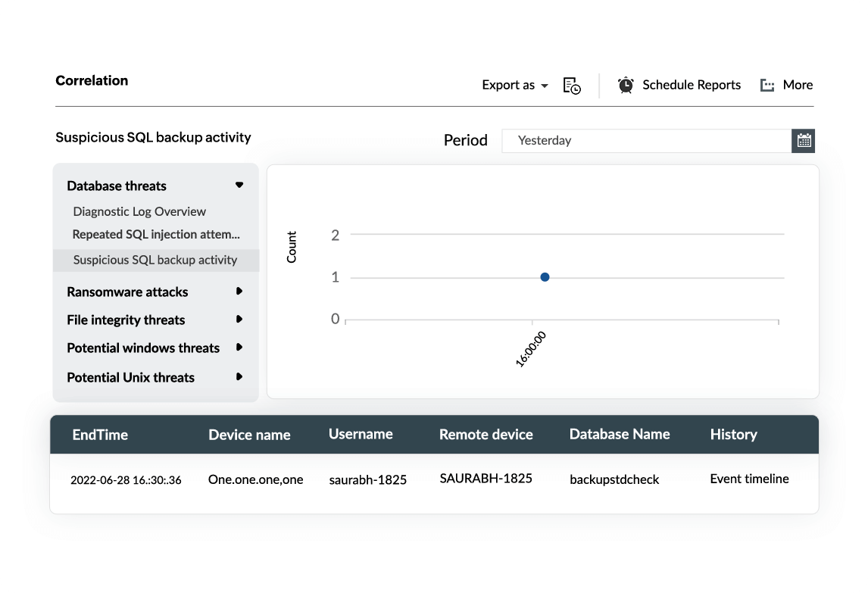Click the alarm clock Schedule Reports icon

point(626,85)
